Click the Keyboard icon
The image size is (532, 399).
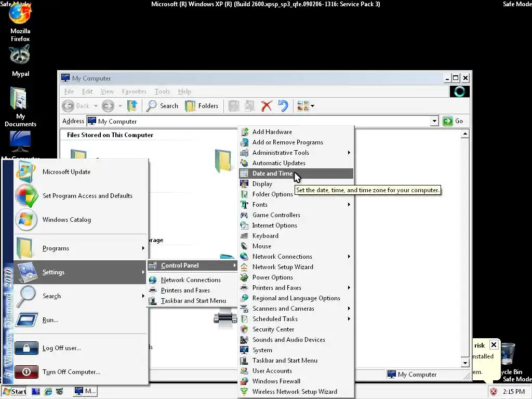pyautogui.click(x=244, y=236)
